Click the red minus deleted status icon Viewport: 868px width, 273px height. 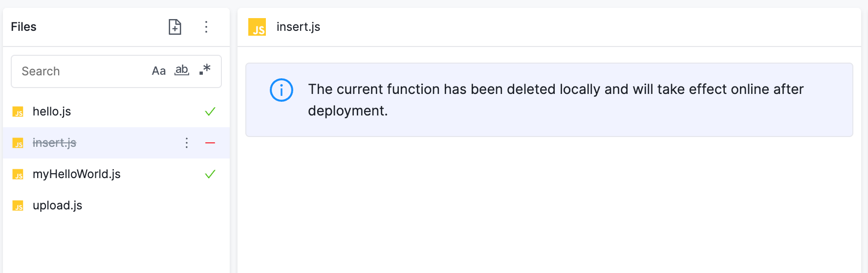coord(210,143)
